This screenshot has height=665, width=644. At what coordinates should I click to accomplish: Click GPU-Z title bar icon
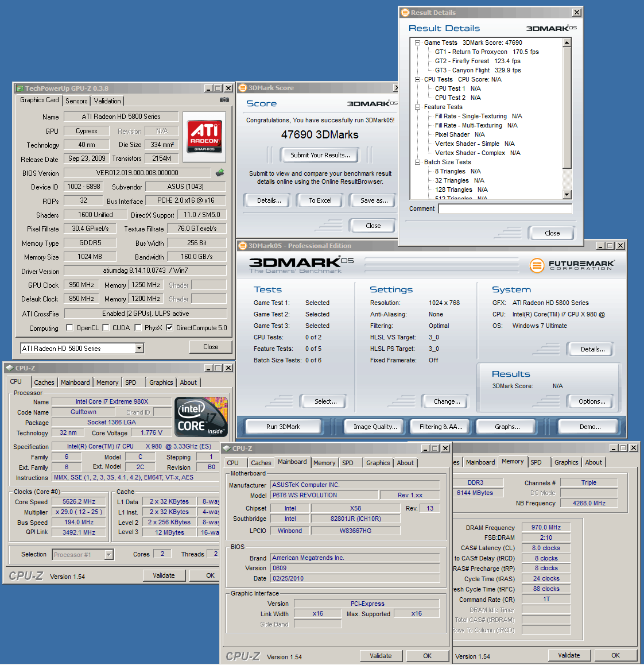click(20, 88)
